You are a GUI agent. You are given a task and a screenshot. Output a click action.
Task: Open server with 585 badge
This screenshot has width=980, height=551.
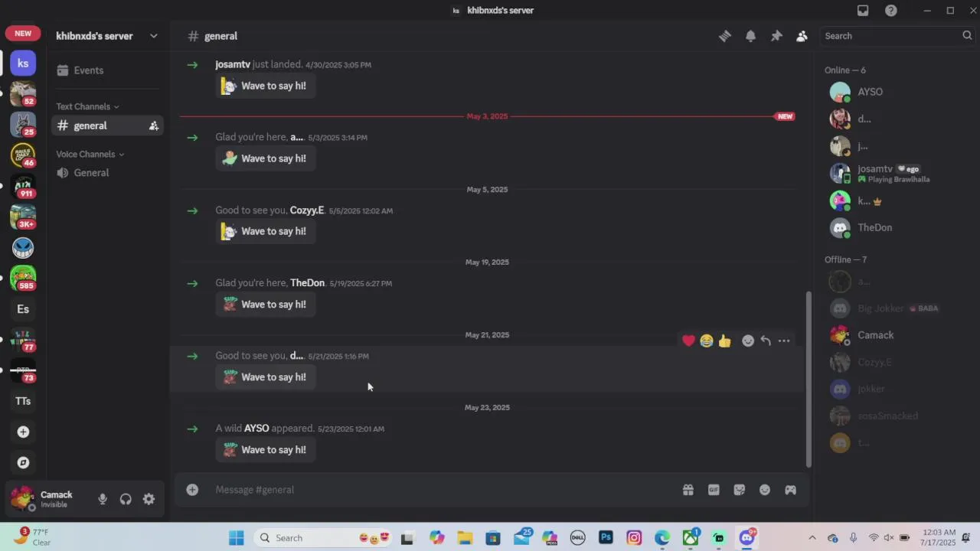tap(23, 278)
